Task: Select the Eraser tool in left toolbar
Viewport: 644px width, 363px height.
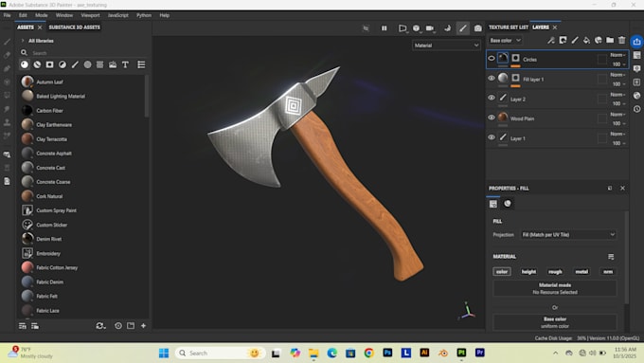Action: 7,55
